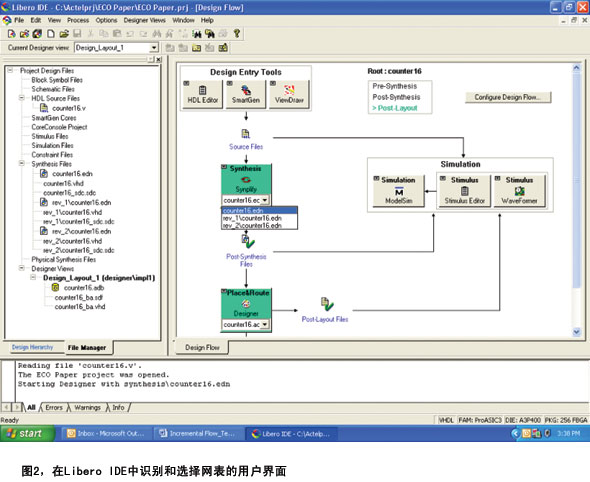The width and height of the screenshot is (590, 482).
Task: Collapse the Synthesis Files node
Action: pyautogui.click(x=22, y=163)
